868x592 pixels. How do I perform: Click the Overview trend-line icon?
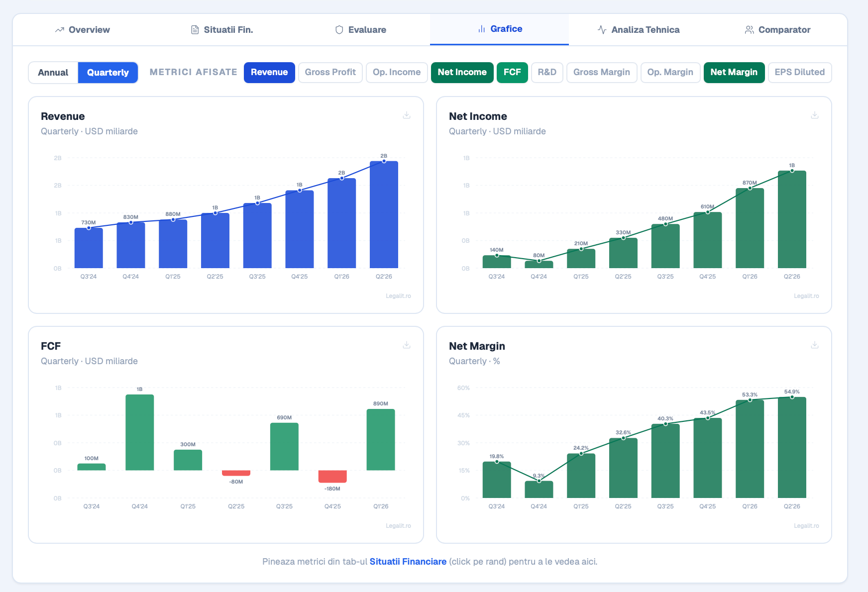60,30
